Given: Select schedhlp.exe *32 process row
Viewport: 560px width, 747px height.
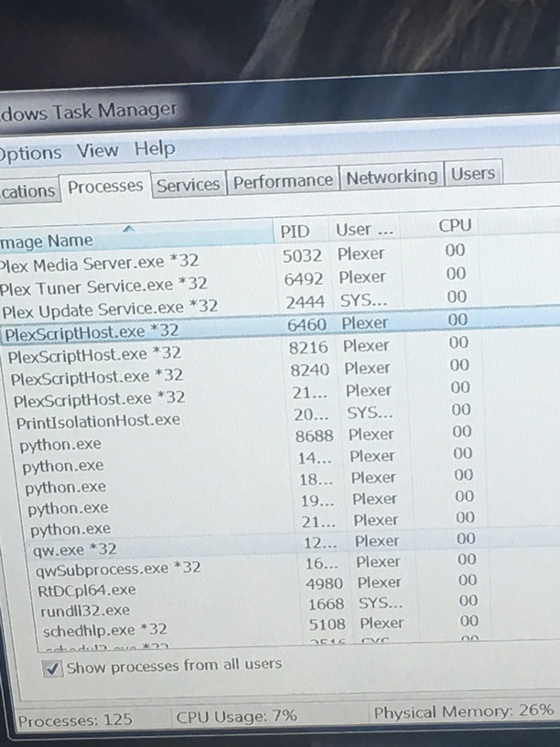Looking at the screenshot, I should (299, 626).
